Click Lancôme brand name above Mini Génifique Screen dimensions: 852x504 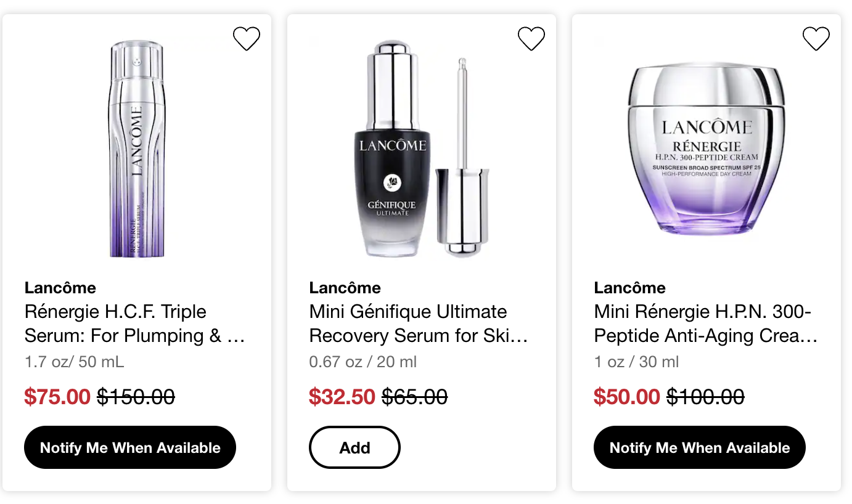[345, 288]
